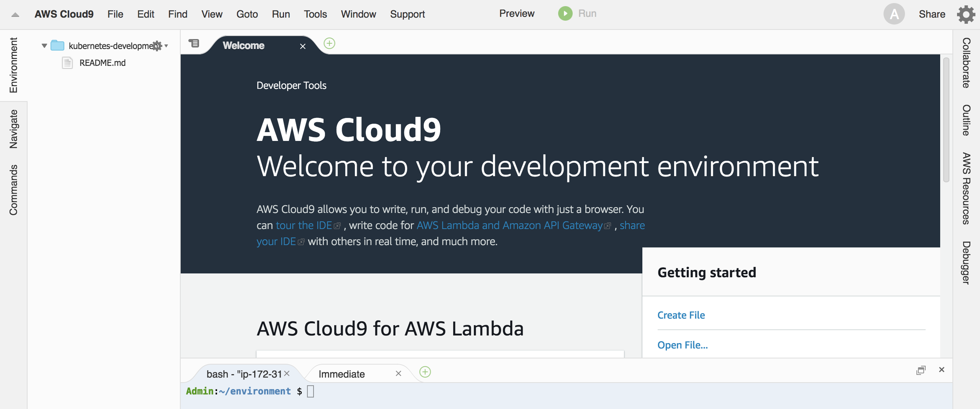Select the bash terminal tab
The image size is (980, 409).
coord(244,374)
